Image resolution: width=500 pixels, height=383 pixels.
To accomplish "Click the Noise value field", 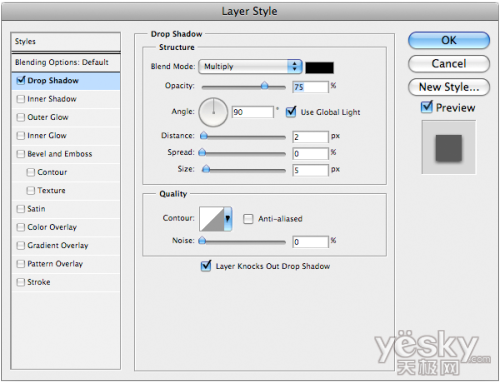I will point(310,242).
